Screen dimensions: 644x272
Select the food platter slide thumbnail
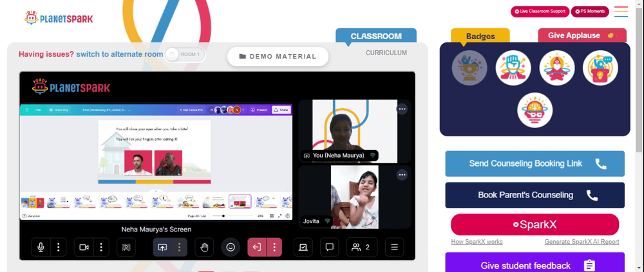tap(188, 202)
